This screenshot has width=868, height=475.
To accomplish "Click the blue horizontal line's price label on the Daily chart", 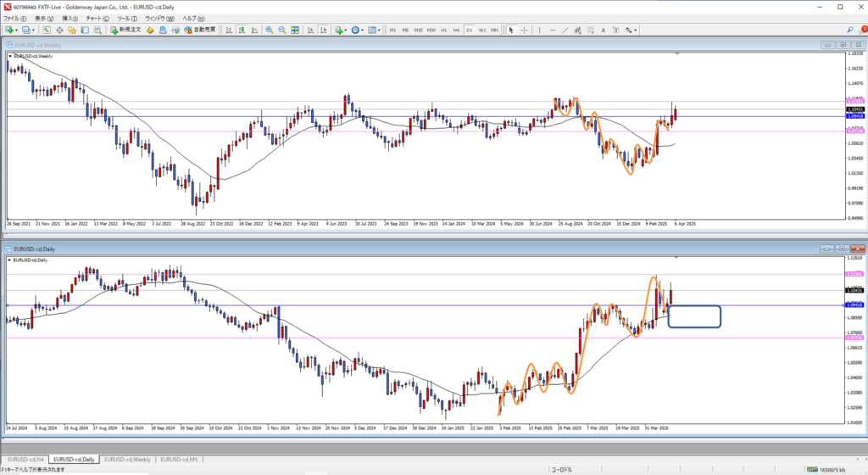I will (855, 305).
